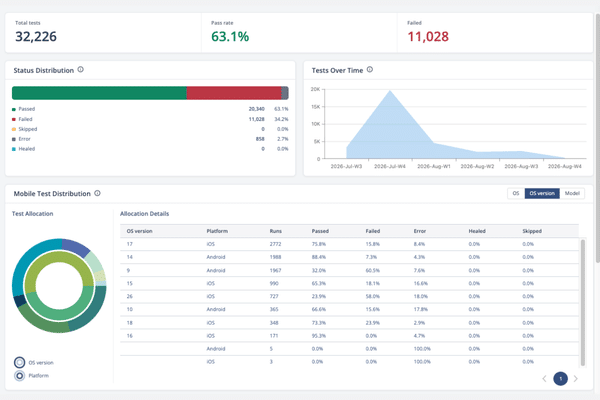Sort by the Passed column header
This screenshot has height=400, width=600.
pos(320,231)
